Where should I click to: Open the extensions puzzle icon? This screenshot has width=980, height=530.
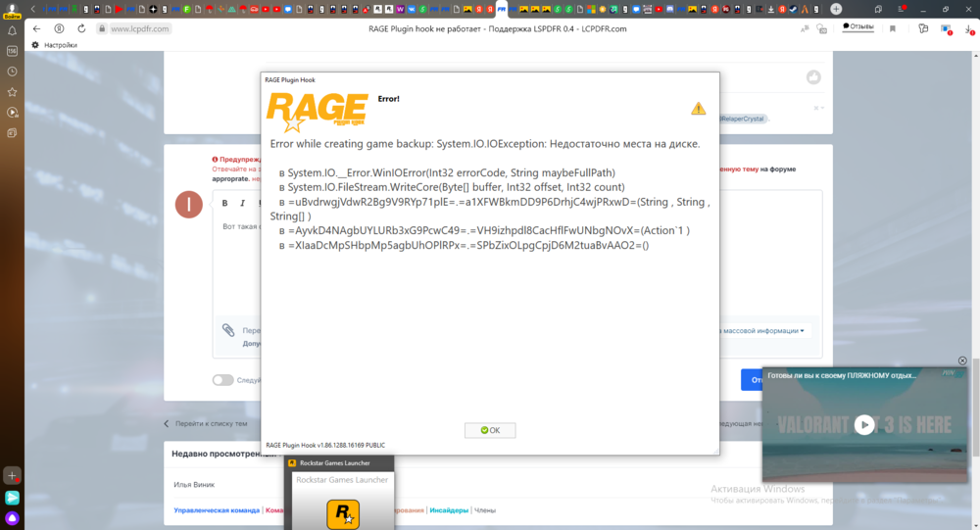click(x=923, y=28)
